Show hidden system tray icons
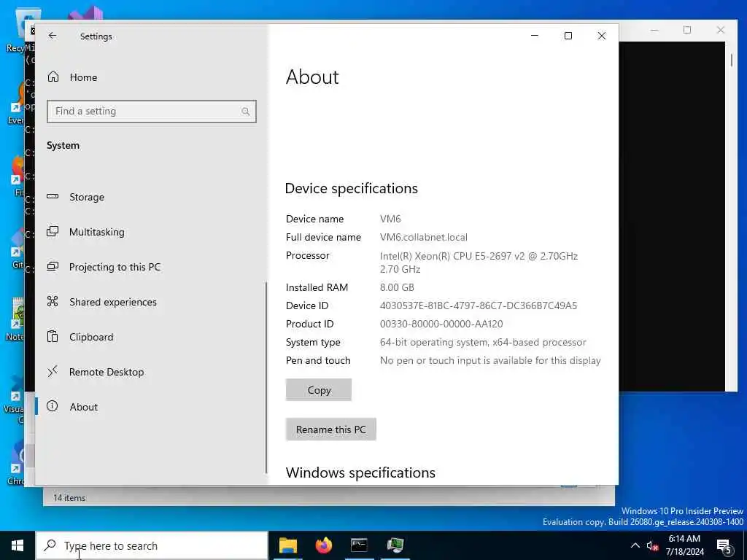Image resolution: width=747 pixels, height=560 pixels. [x=635, y=545]
